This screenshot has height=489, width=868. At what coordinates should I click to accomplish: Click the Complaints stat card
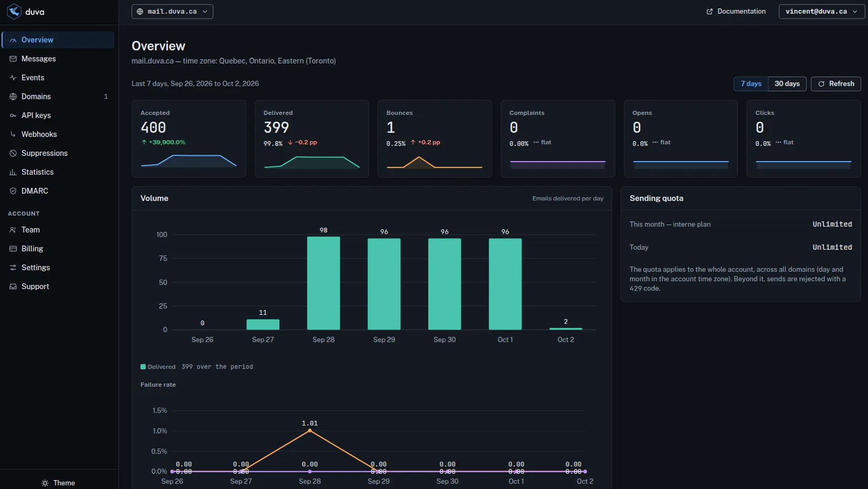tap(558, 139)
